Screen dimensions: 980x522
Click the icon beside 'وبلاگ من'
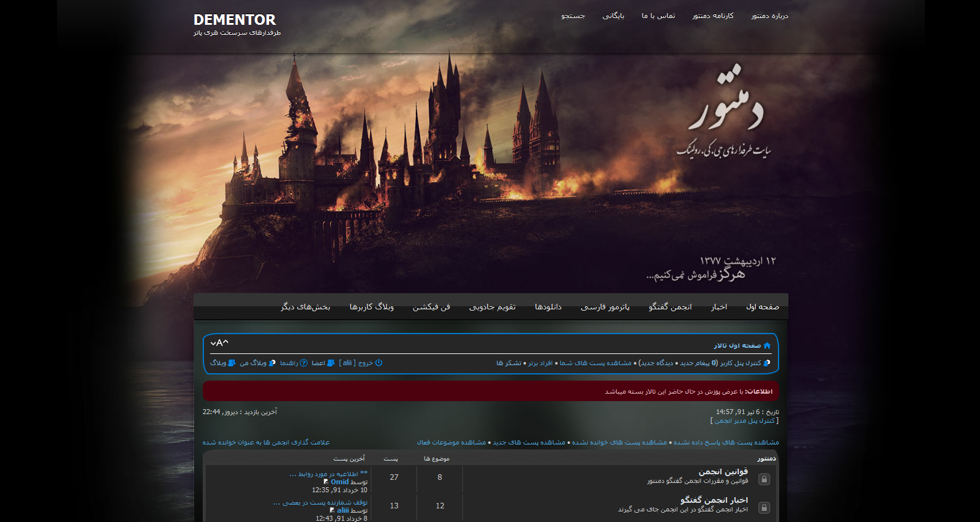coord(272,363)
